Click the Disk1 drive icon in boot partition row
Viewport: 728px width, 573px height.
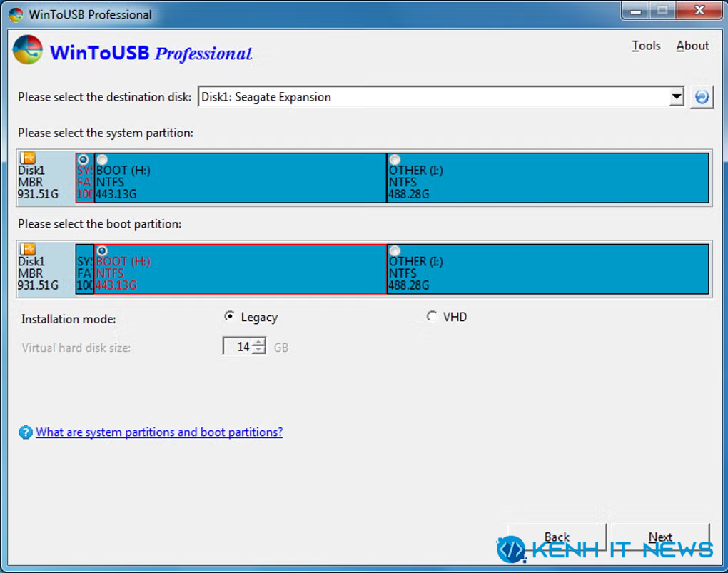(x=28, y=249)
